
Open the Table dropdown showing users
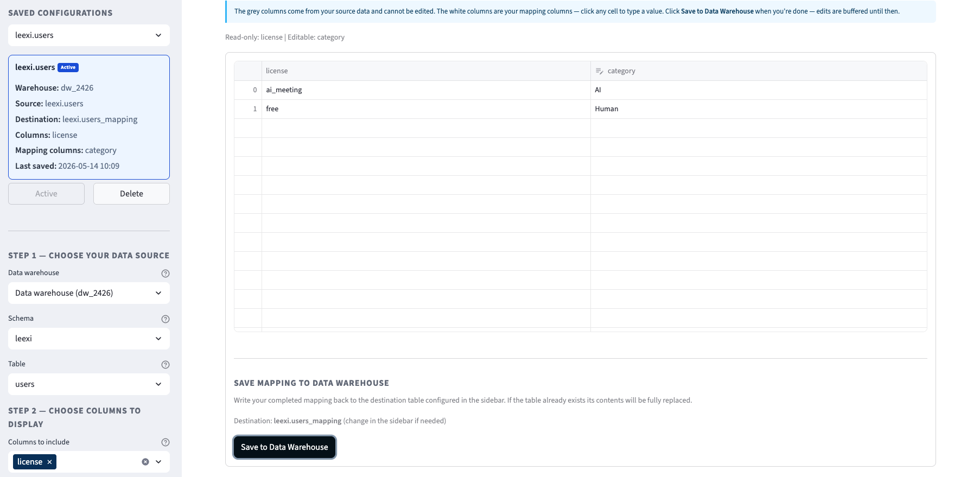click(x=89, y=384)
